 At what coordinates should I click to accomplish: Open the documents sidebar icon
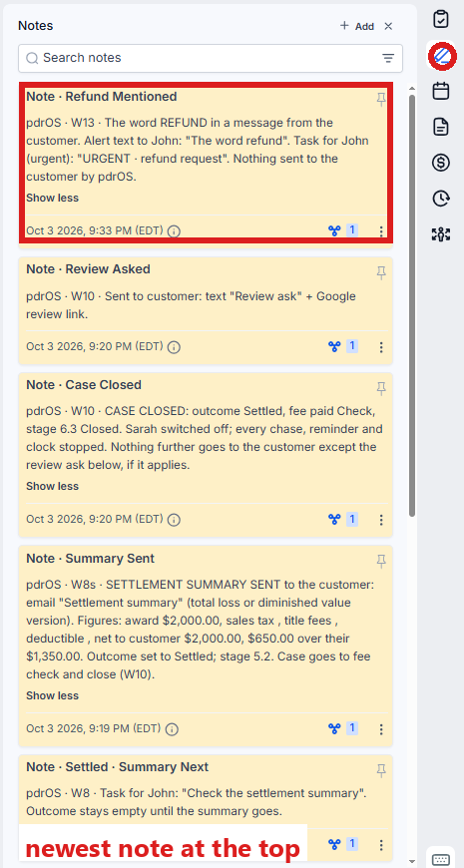click(441, 127)
